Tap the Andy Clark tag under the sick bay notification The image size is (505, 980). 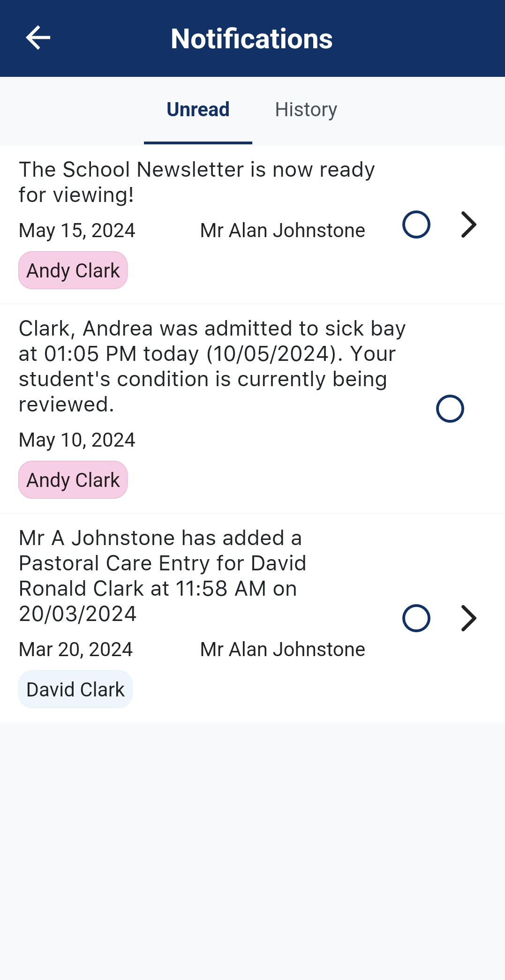(x=73, y=480)
